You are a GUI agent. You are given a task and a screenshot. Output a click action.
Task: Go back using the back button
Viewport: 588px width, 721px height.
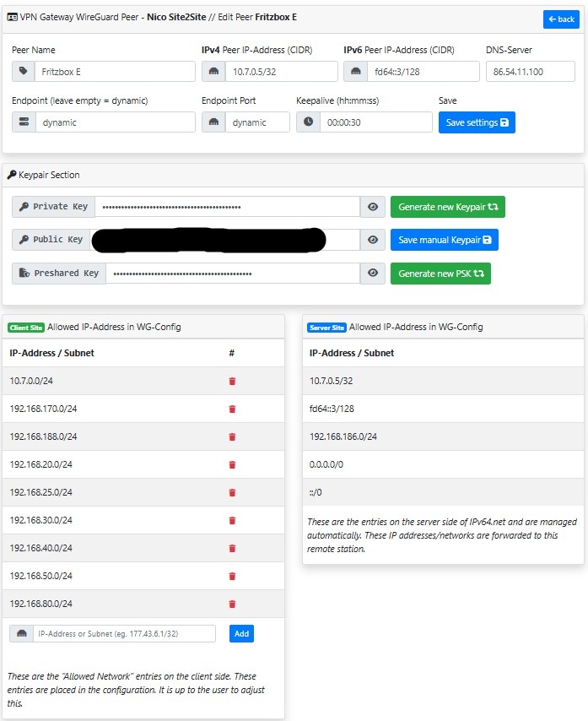pos(560,19)
